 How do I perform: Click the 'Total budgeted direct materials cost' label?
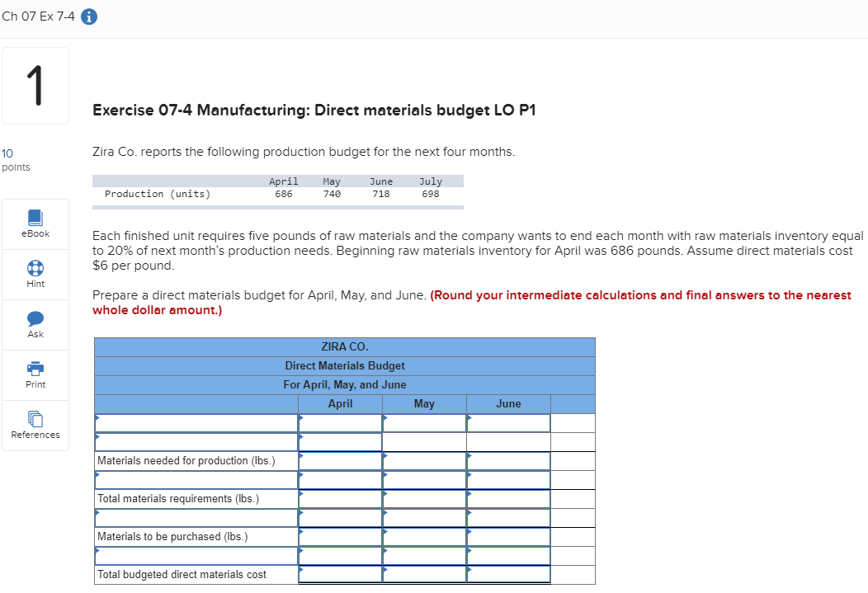[x=182, y=574]
